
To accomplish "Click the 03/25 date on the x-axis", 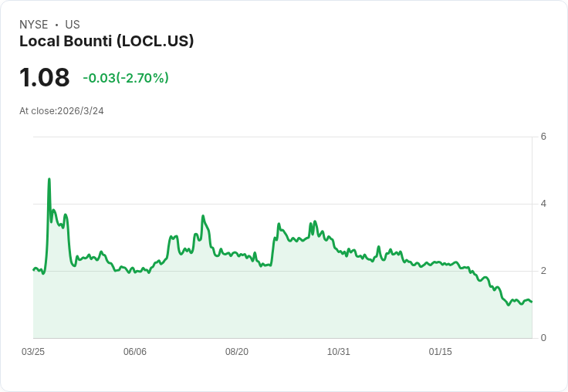I will pos(33,352).
